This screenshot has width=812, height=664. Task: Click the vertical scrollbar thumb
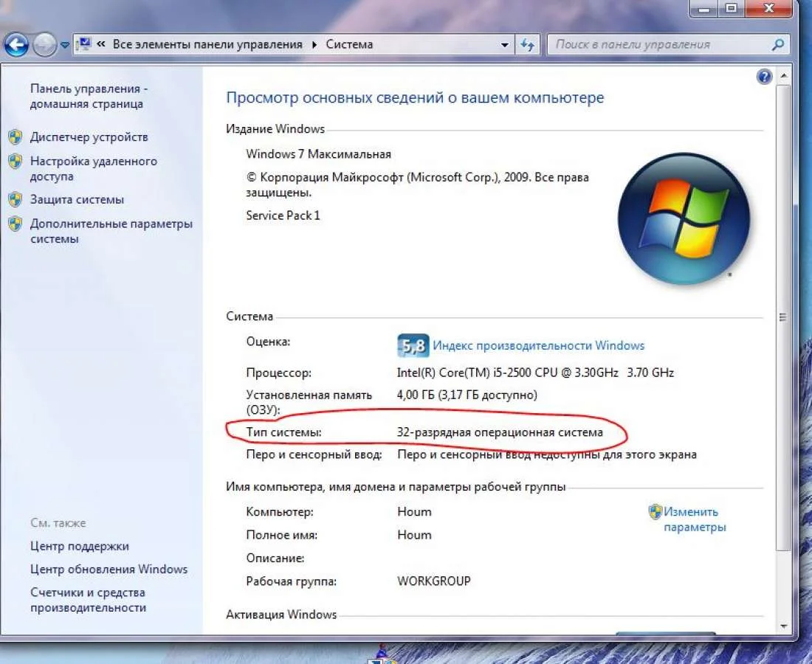[x=783, y=317]
